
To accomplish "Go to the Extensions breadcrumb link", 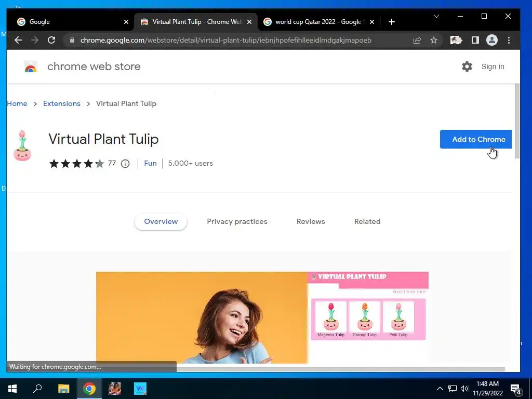I will coord(62,103).
